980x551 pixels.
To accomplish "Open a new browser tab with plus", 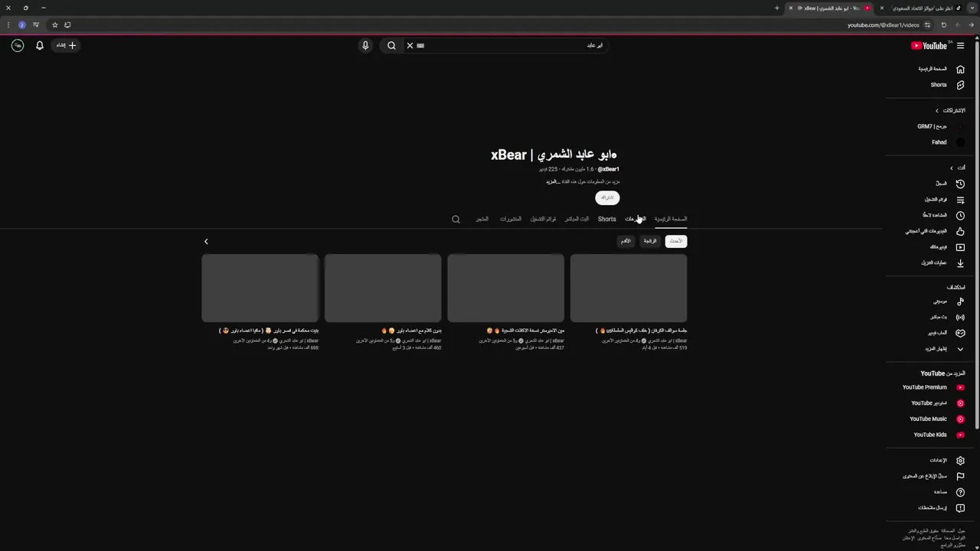I will coord(776,8).
